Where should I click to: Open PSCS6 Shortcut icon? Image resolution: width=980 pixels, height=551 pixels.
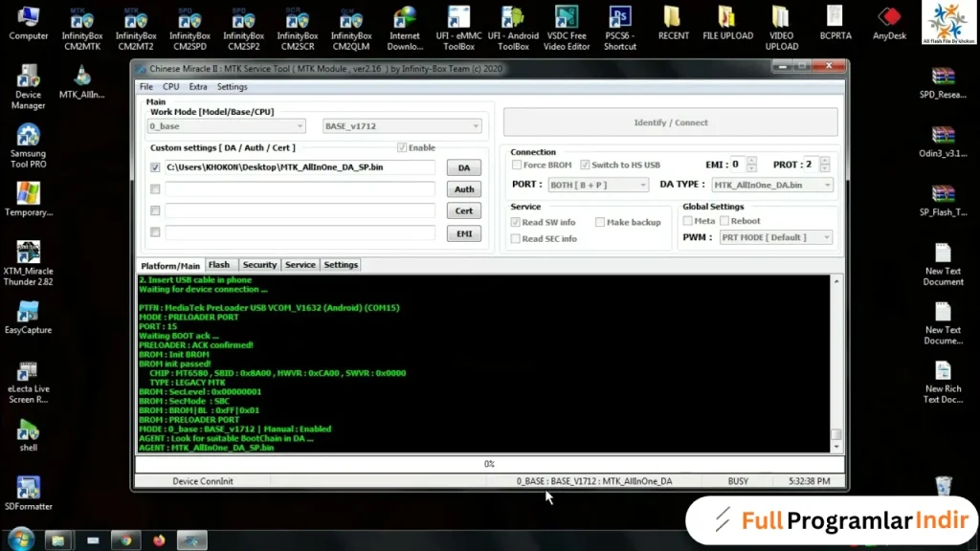(620, 29)
